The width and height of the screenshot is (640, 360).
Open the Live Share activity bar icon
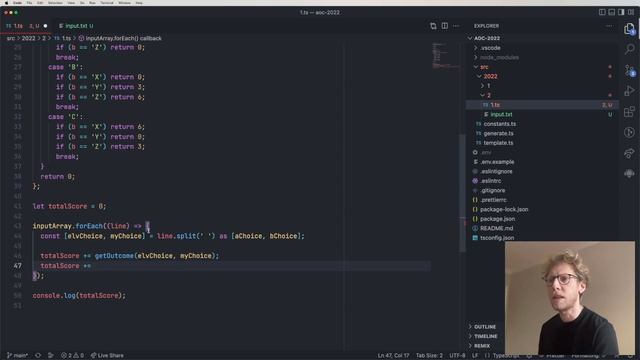coord(629,153)
